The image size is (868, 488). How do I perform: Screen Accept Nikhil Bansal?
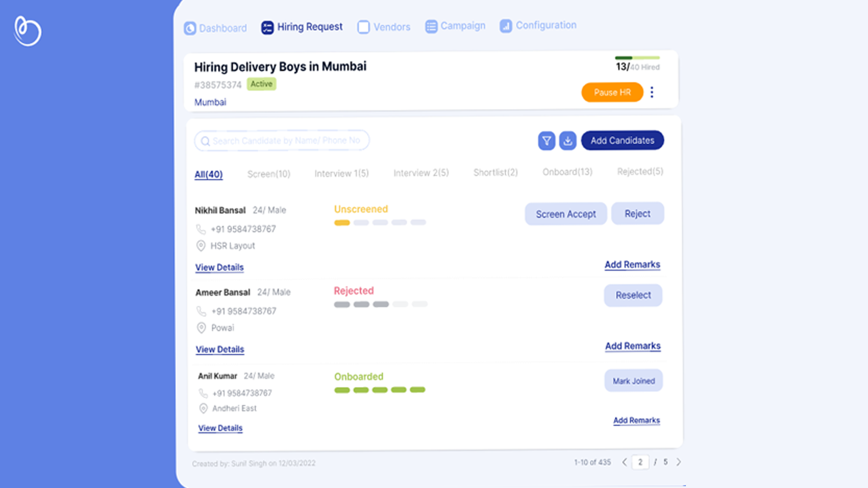(565, 214)
